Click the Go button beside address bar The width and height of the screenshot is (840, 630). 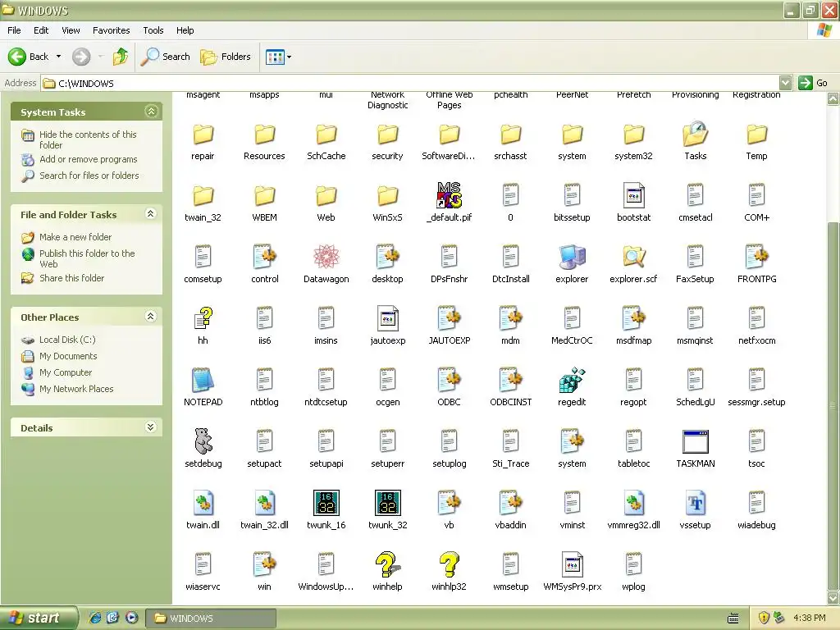pyautogui.click(x=813, y=83)
